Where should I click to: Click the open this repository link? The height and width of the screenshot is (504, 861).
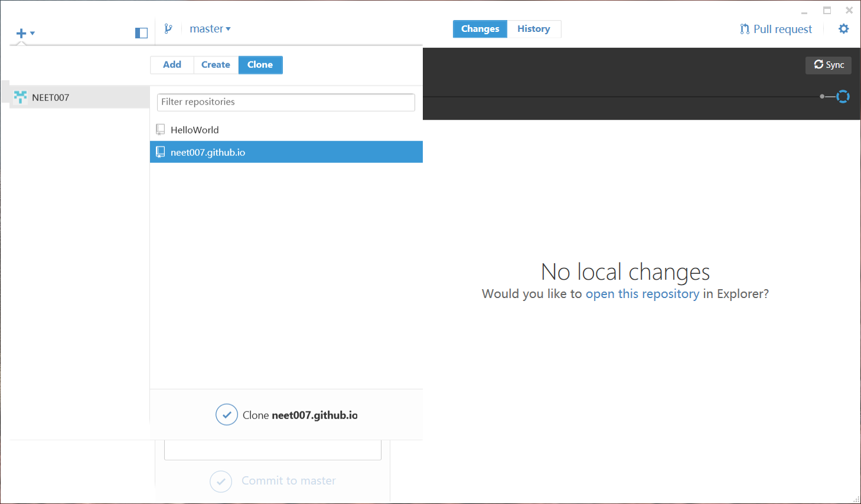[x=643, y=294]
